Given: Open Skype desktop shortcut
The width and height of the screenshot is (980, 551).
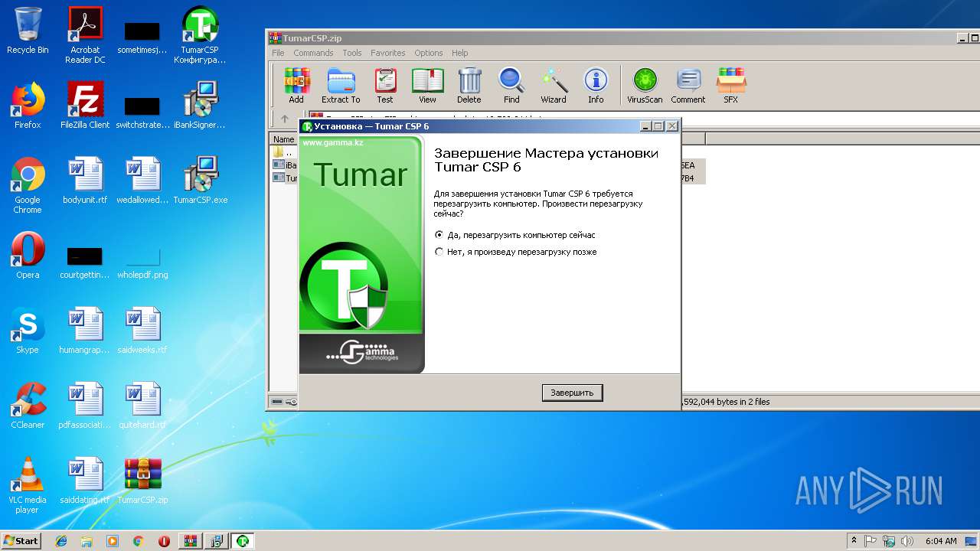Looking at the screenshot, I should [28, 331].
